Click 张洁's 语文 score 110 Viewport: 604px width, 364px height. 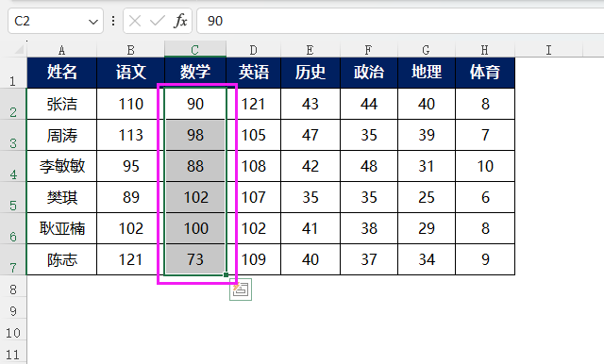click(x=131, y=104)
